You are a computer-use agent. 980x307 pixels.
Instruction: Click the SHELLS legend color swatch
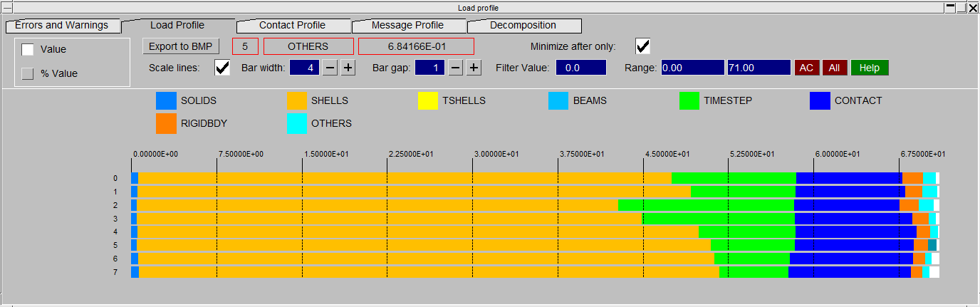point(297,101)
